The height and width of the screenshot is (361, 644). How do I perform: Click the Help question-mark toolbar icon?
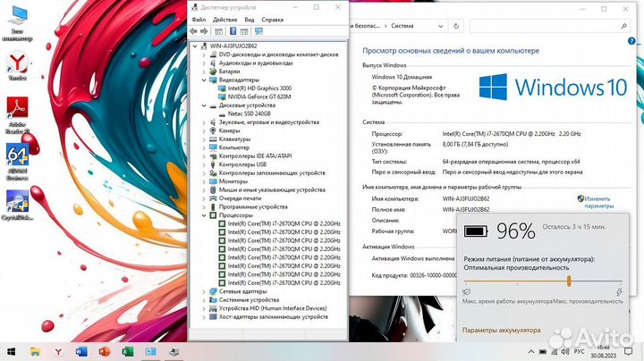pos(233,31)
